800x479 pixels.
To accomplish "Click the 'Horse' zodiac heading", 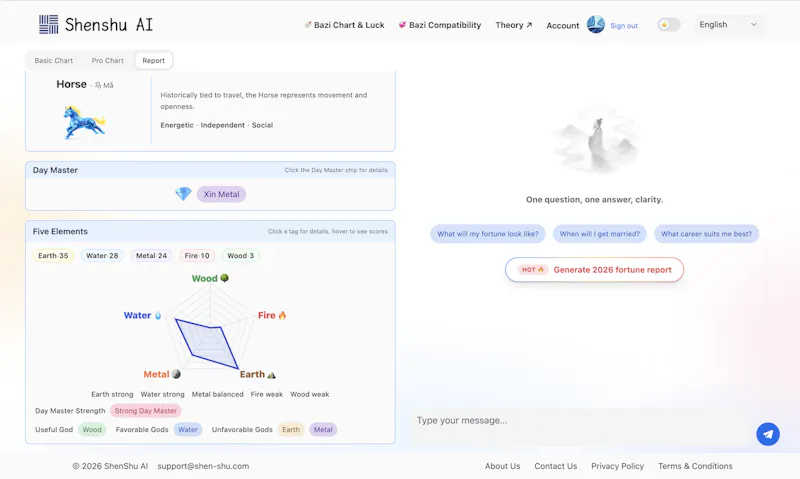I will (71, 84).
